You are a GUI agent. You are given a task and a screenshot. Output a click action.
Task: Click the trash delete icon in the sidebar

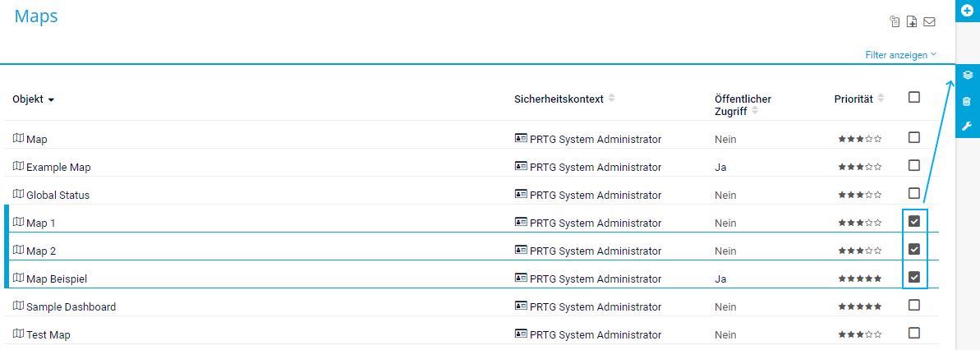[x=967, y=101]
